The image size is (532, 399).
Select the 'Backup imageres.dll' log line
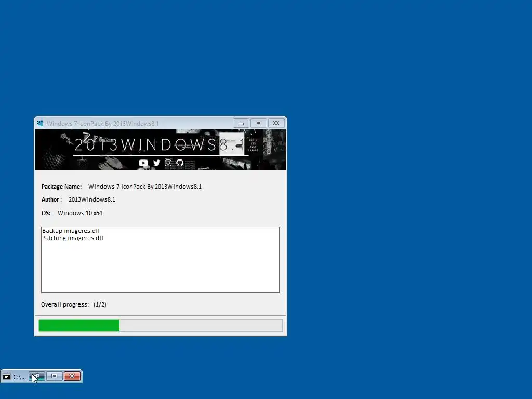point(71,231)
